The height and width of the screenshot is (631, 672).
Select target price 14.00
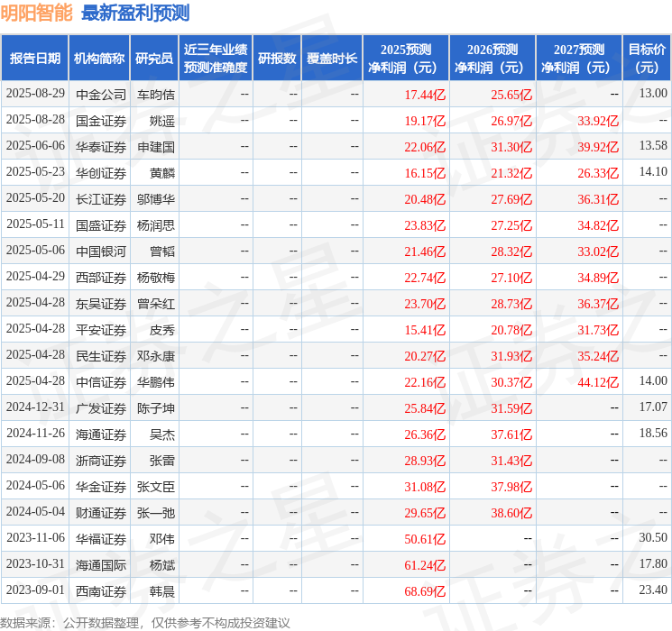653,380
